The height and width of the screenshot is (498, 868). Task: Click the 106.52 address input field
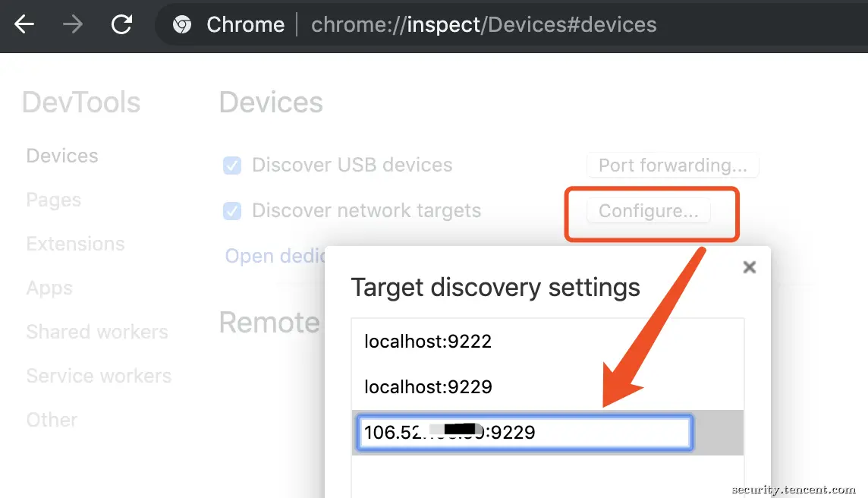pyautogui.click(x=525, y=433)
